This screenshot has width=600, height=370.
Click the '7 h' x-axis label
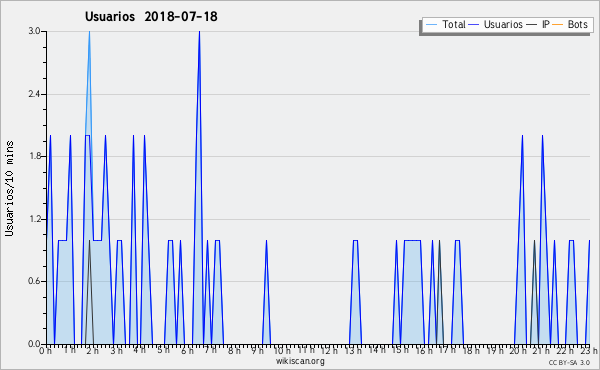[x=210, y=350]
